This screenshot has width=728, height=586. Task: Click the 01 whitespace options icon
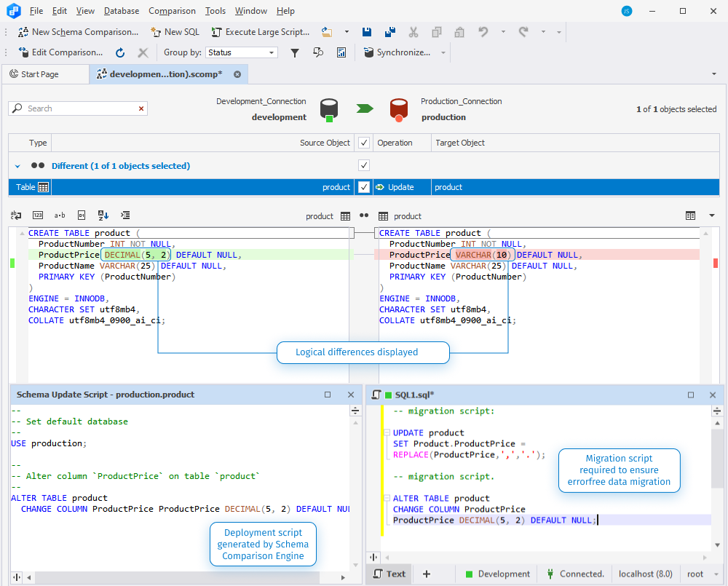[x=82, y=215]
